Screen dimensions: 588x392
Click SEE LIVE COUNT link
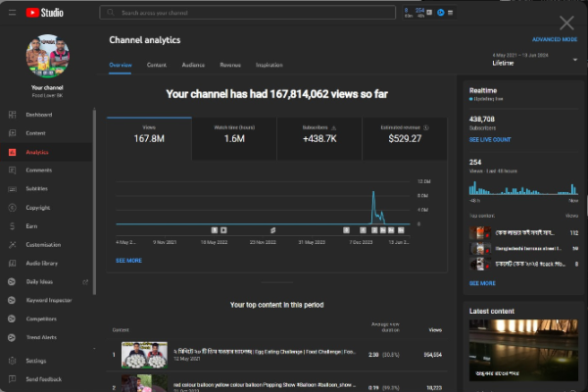(x=490, y=140)
